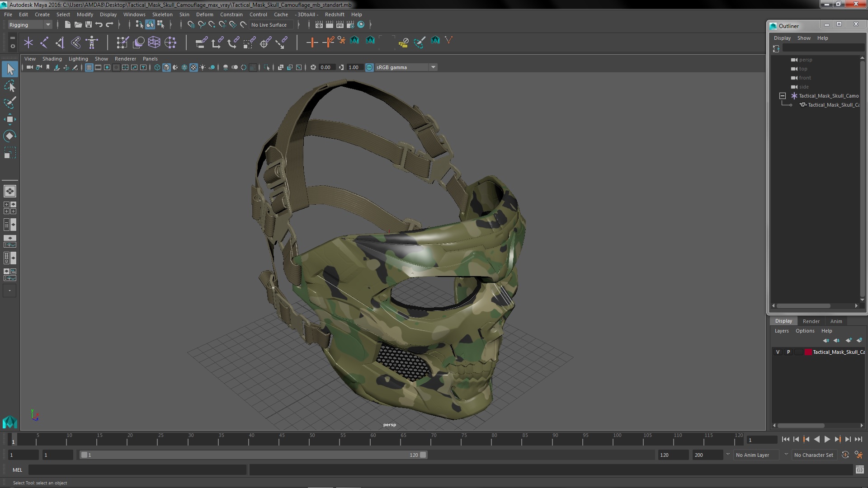Open the Redshift menu
The width and height of the screenshot is (868, 488).
(335, 14)
